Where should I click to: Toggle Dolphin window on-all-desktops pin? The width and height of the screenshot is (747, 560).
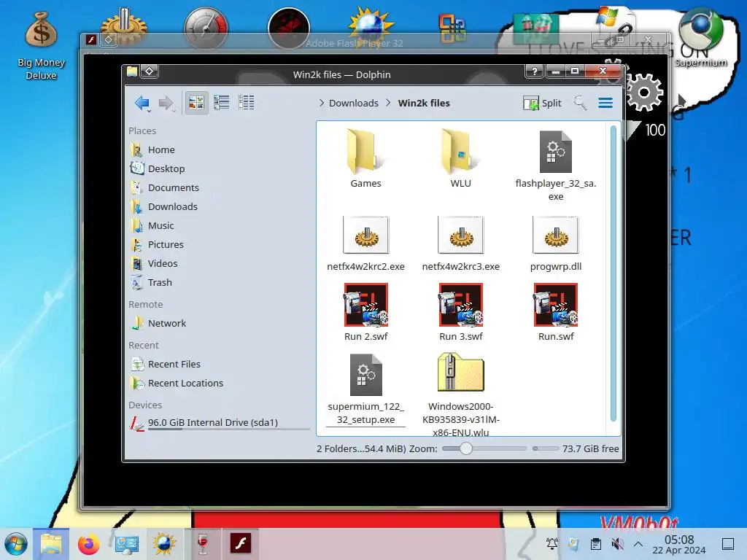[149, 71]
